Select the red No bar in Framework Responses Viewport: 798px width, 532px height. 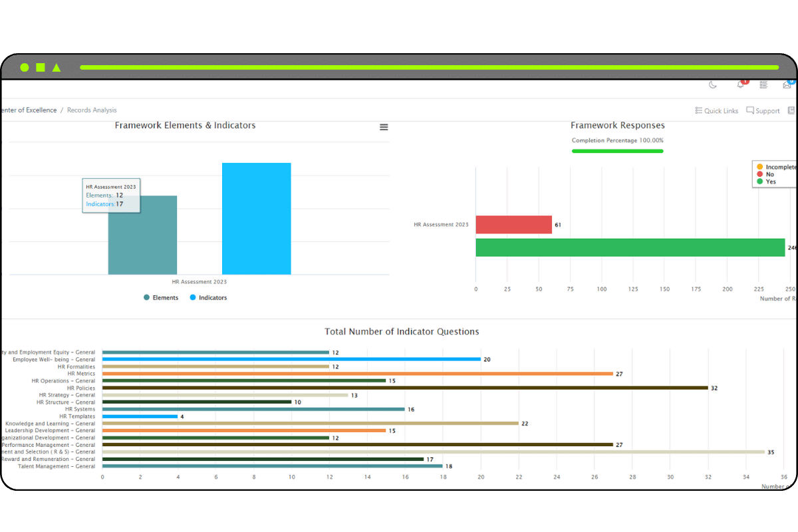click(513, 224)
